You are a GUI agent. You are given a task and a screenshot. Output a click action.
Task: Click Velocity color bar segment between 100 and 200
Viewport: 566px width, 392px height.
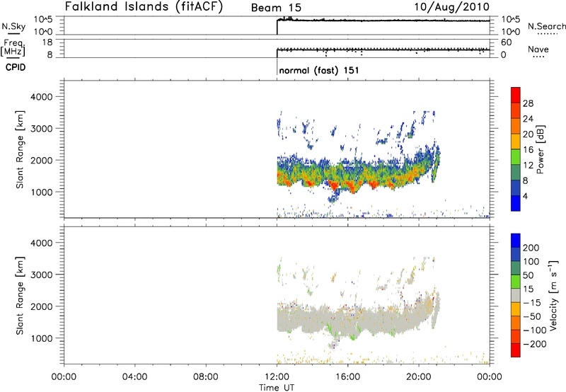point(516,254)
